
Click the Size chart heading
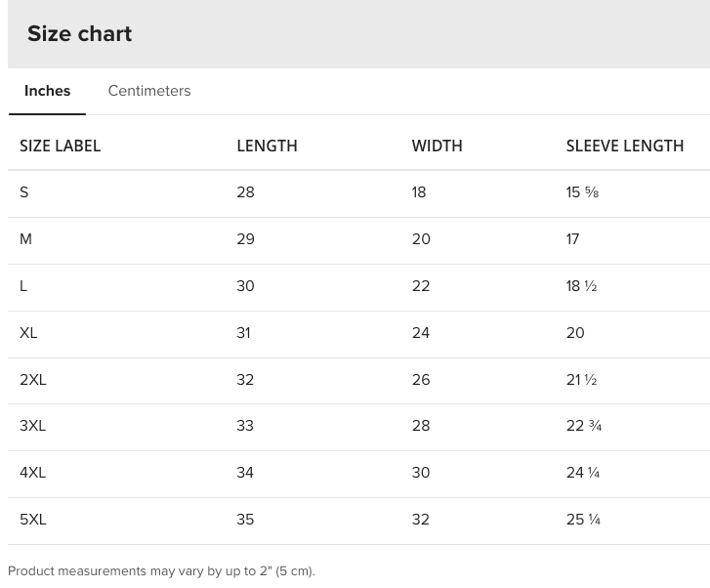pyautogui.click(x=80, y=33)
